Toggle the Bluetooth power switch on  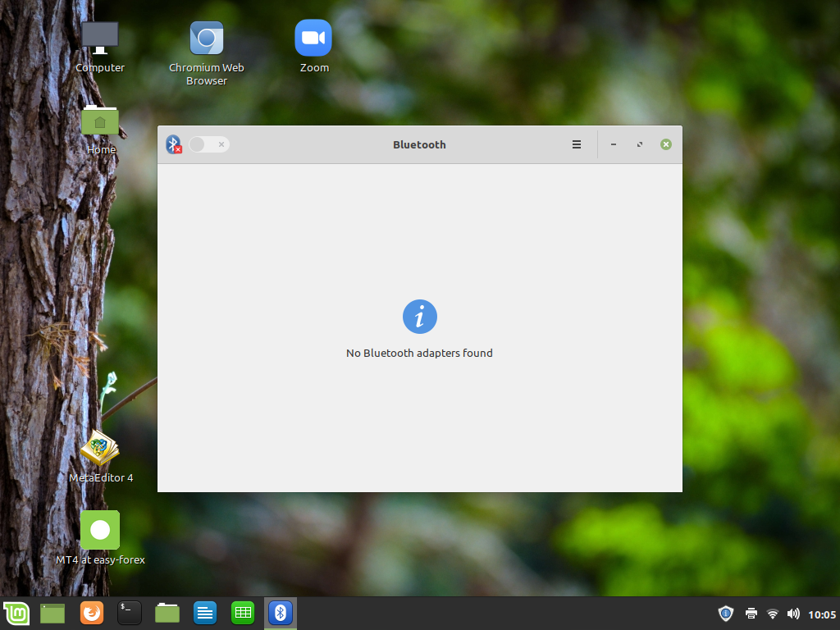point(208,144)
